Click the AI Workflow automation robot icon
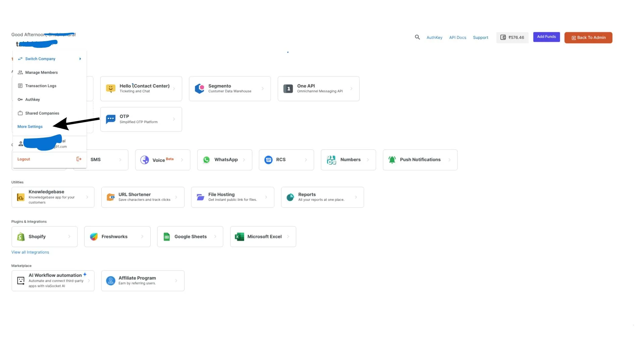 click(21, 281)
